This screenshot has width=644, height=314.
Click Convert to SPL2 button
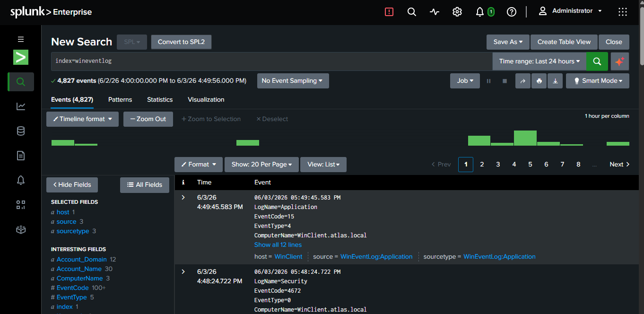181,42
